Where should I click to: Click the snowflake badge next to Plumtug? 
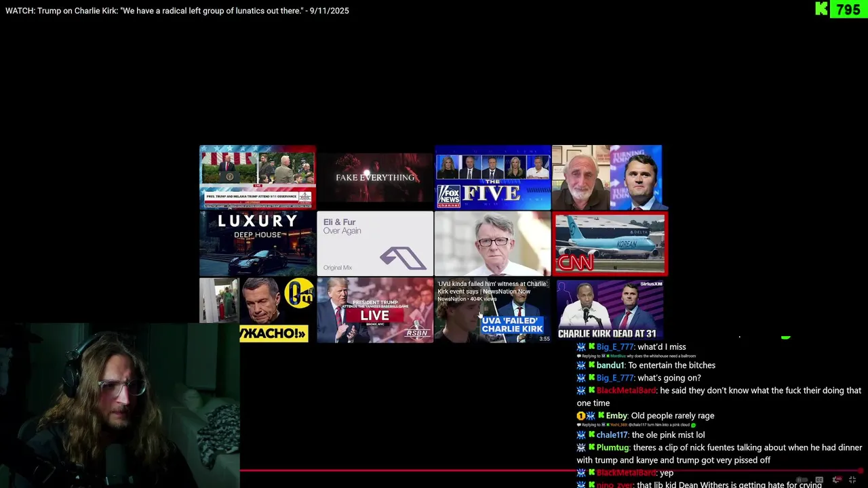pos(581,448)
